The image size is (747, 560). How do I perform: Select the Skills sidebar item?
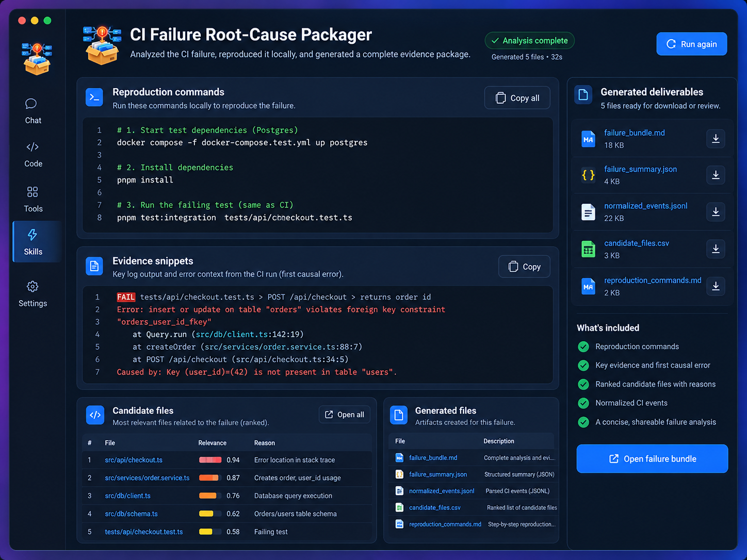[37, 242]
